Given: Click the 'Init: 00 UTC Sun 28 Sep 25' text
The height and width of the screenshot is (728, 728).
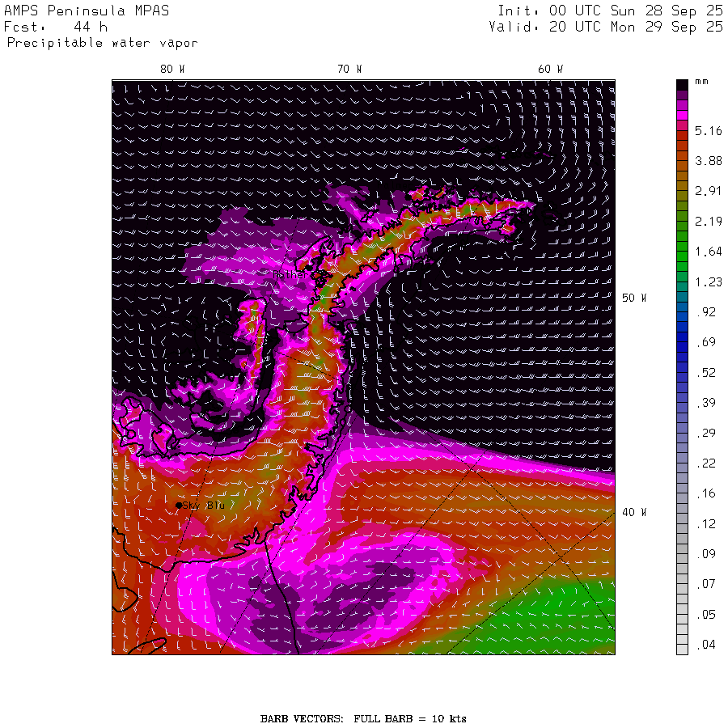Looking at the screenshot, I should pyautogui.click(x=610, y=11).
